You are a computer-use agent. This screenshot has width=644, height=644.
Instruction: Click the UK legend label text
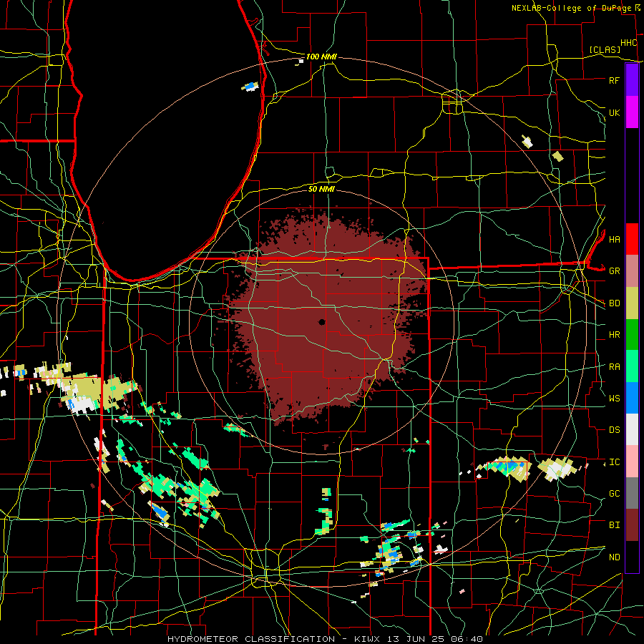click(614, 112)
